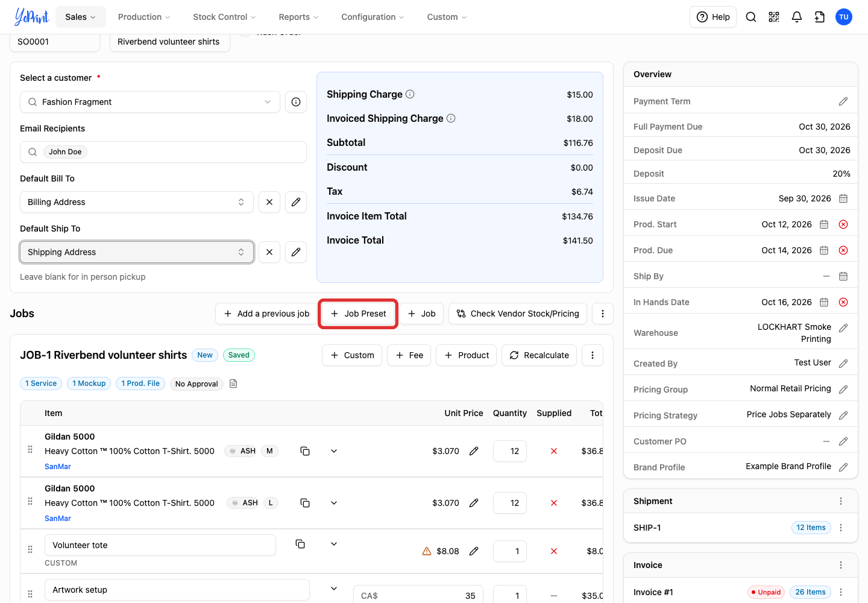
Task: Clear the In Hands Date
Action: coord(843,302)
